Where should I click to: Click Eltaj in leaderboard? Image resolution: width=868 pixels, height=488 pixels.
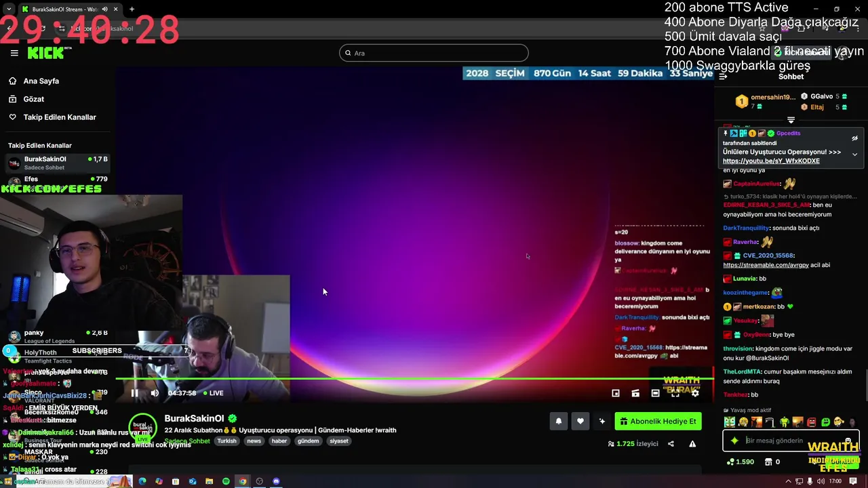tap(816, 107)
